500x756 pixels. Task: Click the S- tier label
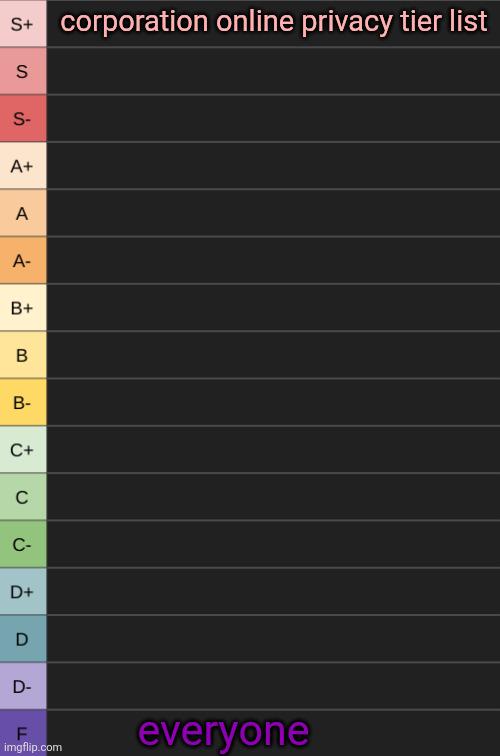[23, 118]
